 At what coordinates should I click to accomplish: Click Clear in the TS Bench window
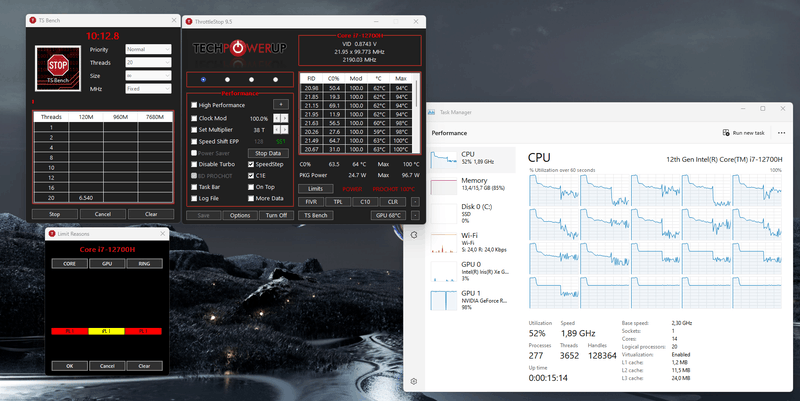pyautogui.click(x=151, y=214)
